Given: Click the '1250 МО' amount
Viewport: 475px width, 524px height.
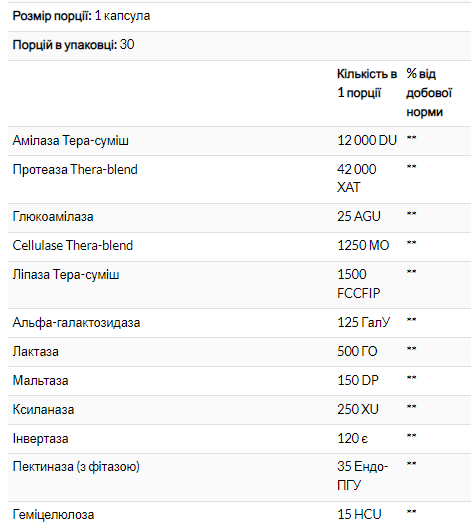Looking at the screenshot, I should (363, 246).
